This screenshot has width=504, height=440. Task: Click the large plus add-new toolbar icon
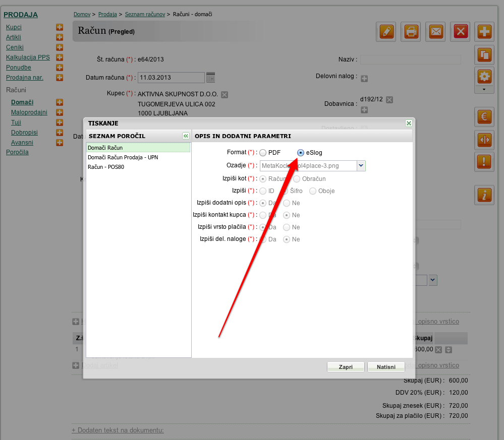click(484, 32)
